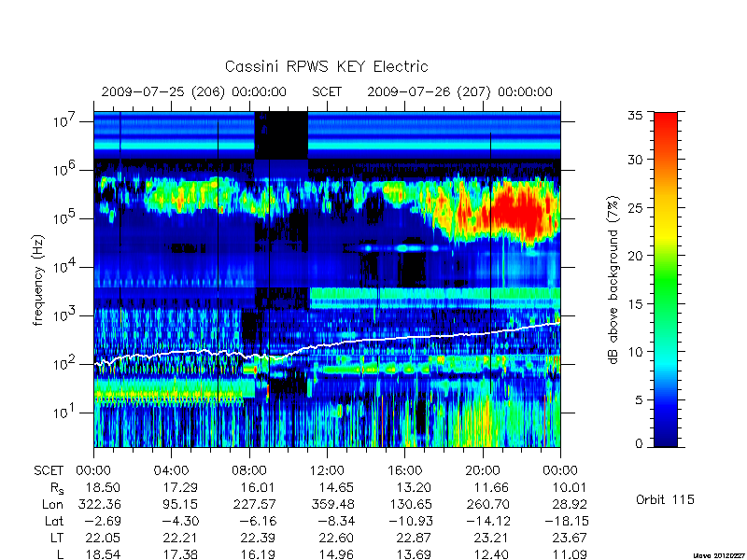Click the Lat value -2.69

103,521
